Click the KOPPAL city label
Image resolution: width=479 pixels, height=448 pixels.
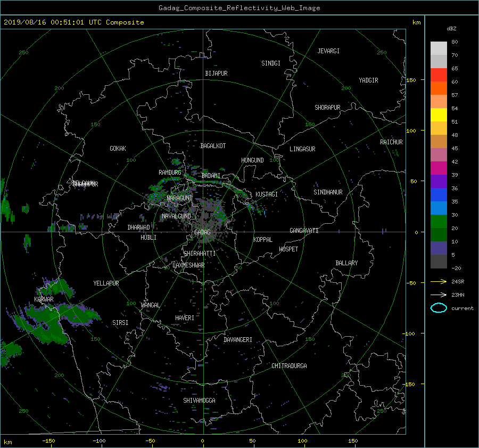263,240
